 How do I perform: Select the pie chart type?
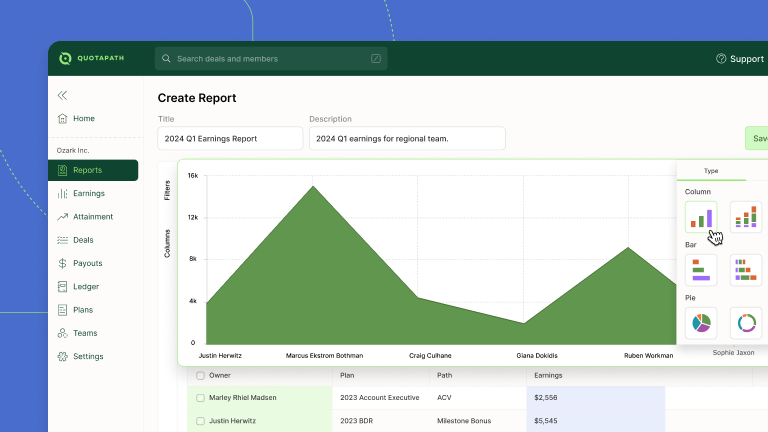tap(701, 323)
